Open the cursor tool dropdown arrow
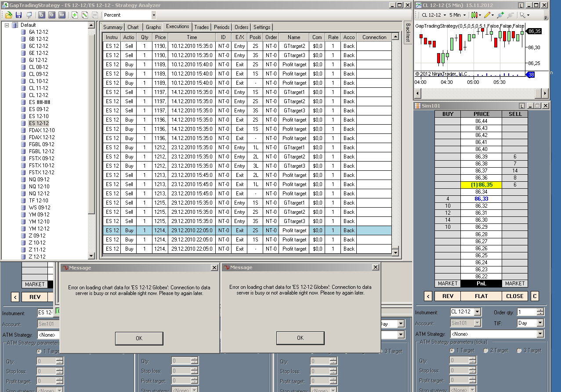 [528, 15]
